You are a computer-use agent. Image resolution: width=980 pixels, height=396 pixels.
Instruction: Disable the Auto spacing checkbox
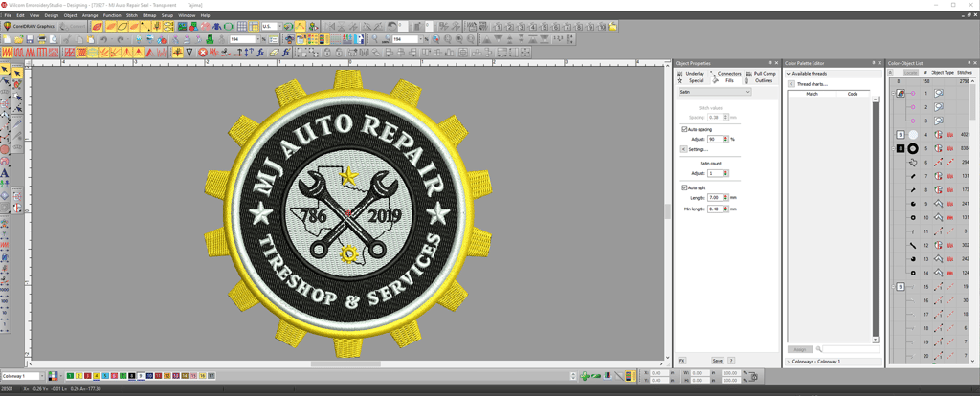(684, 129)
